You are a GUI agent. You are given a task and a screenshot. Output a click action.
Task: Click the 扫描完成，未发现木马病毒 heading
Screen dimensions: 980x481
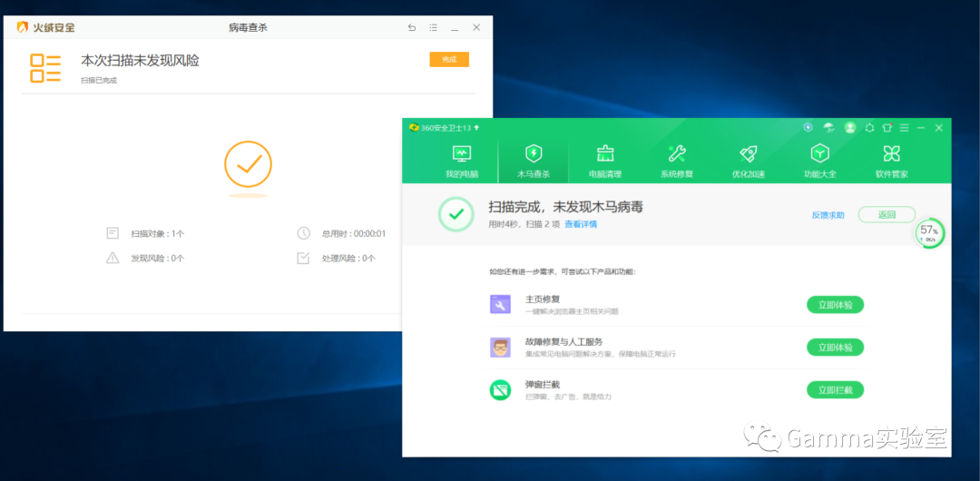click(565, 207)
